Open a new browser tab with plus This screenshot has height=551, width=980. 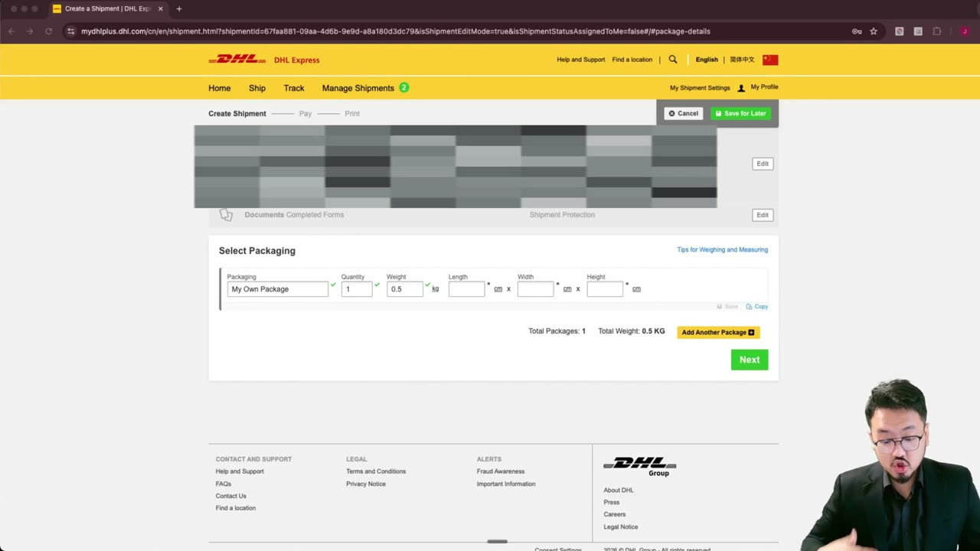point(179,9)
